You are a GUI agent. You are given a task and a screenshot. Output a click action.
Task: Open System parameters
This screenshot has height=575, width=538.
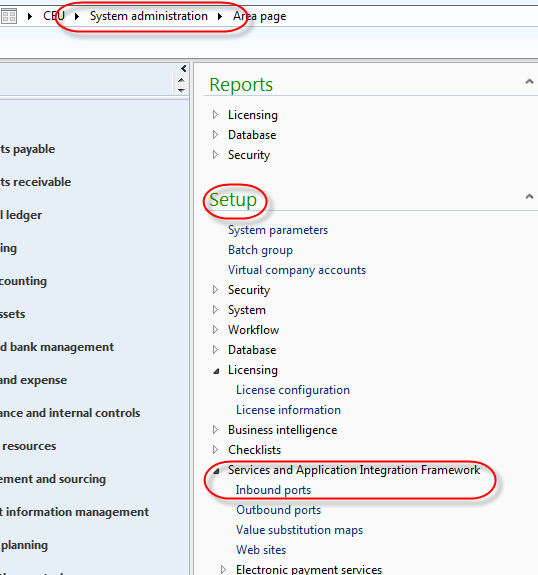coord(278,230)
